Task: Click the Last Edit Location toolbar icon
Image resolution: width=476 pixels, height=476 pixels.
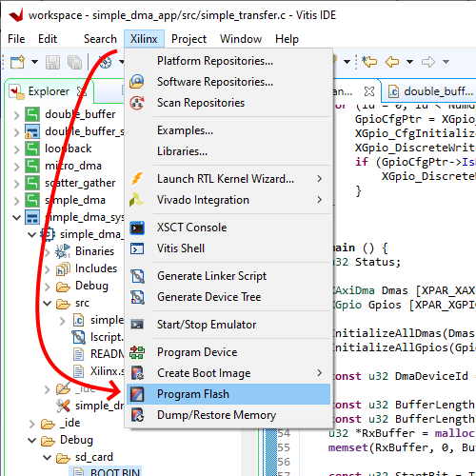Action: (x=369, y=62)
